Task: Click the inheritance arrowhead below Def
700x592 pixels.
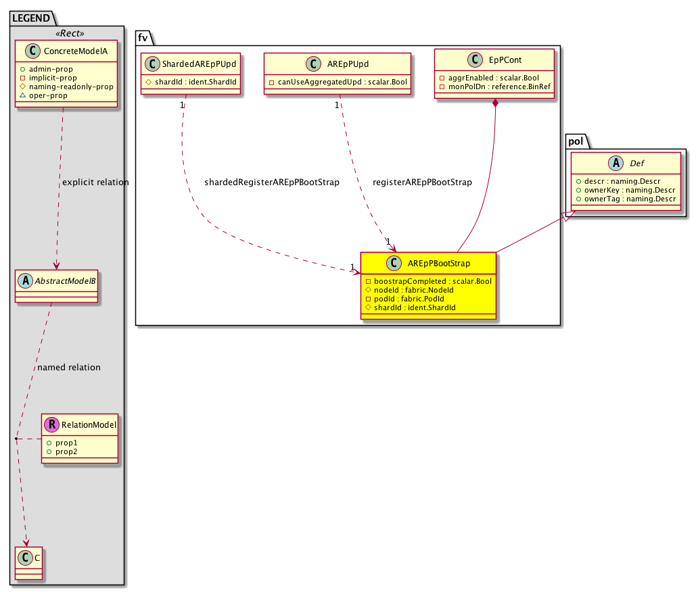Action: pos(569,216)
